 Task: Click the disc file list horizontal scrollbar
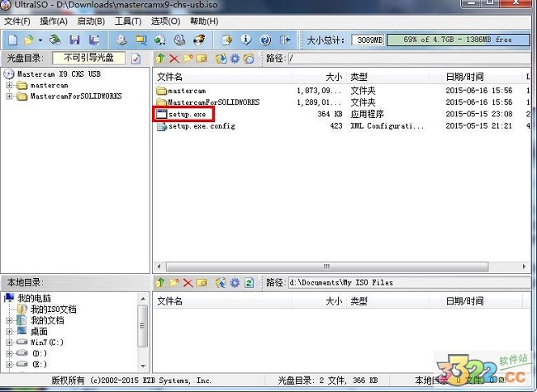(327, 267)
